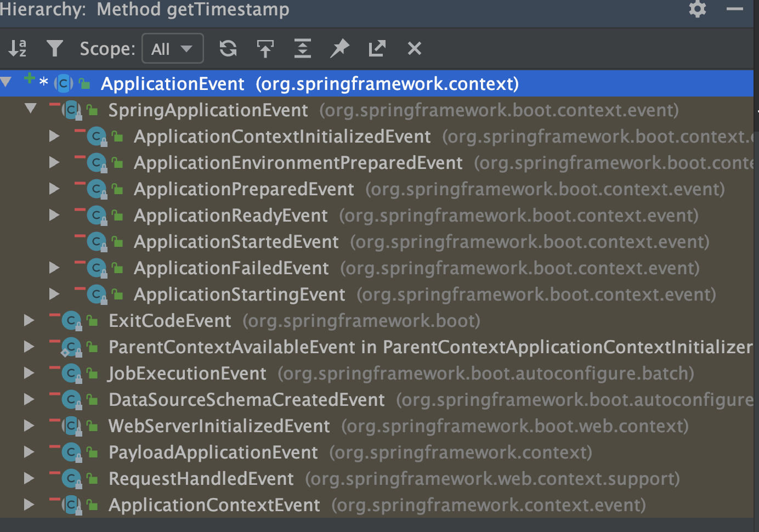
Task: Expand the ApplicationContextEvent node
Action: (29, 505)
